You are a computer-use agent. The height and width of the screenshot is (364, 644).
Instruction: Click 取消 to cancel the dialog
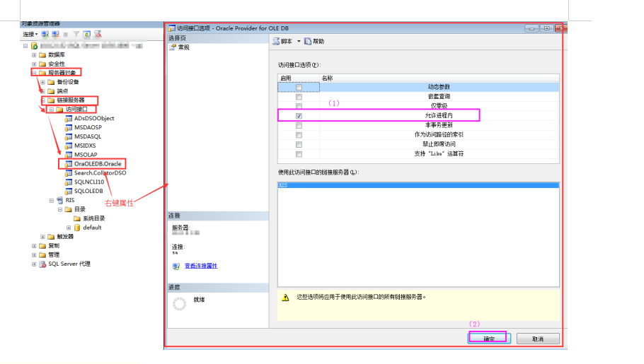point(538,339)
